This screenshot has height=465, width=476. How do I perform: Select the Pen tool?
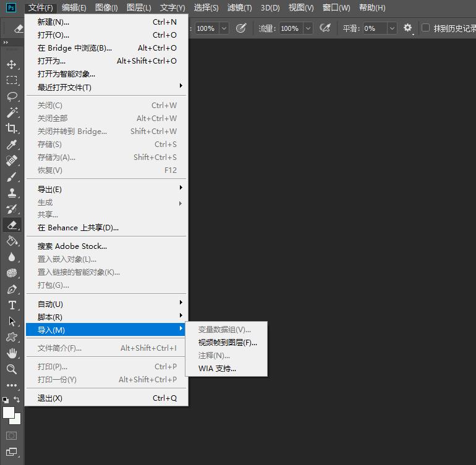pos(11,289)
